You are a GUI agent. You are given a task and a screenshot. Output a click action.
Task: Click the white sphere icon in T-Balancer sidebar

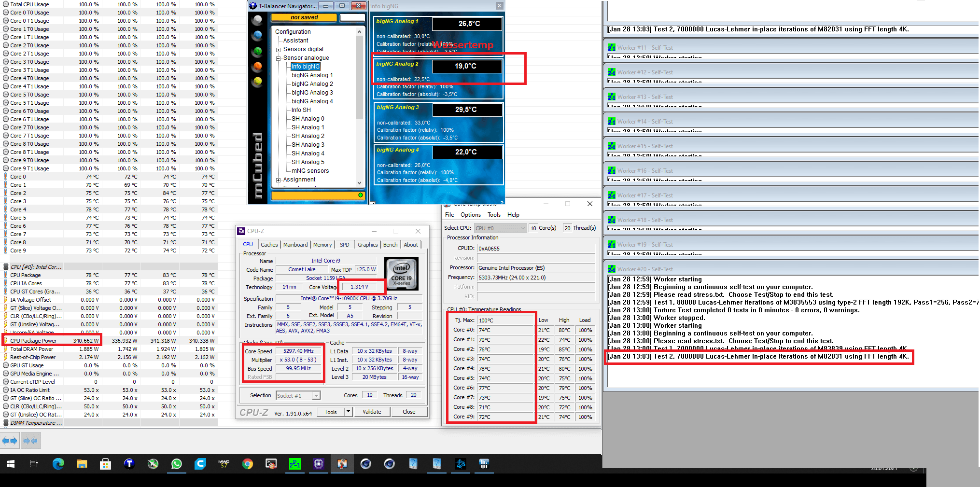pos(257,20)
